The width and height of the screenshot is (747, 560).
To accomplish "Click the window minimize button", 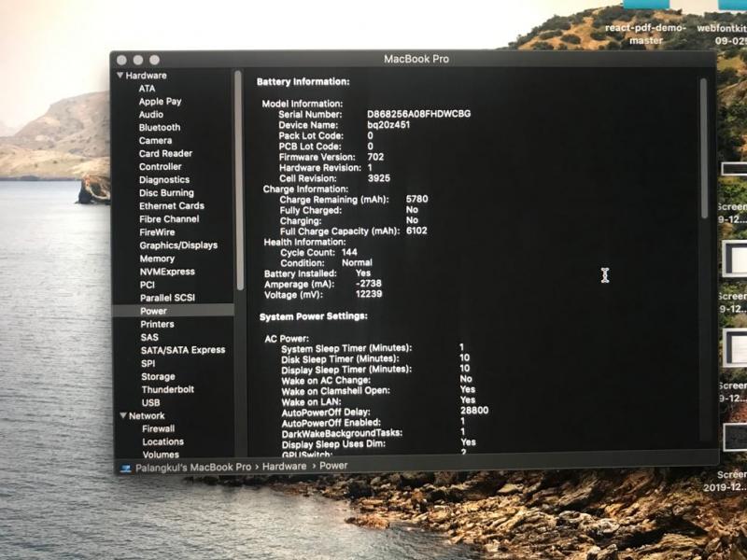I will coord(137,60).
